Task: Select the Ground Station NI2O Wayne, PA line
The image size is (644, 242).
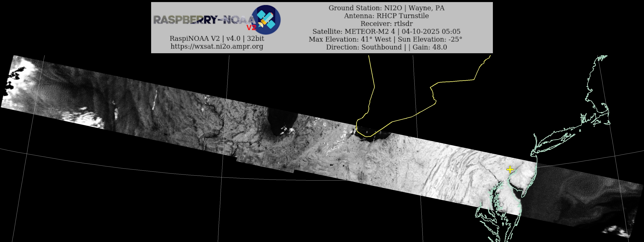Action: point(386,8)
